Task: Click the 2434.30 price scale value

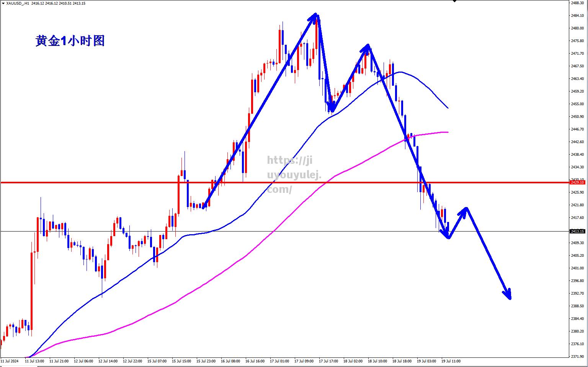Action: pos(577,167)
